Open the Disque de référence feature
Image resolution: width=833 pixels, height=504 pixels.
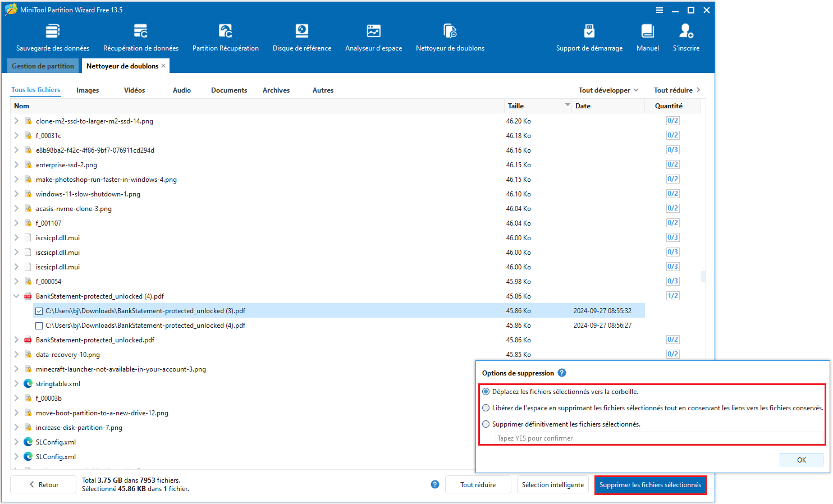[x=301, y=36]
